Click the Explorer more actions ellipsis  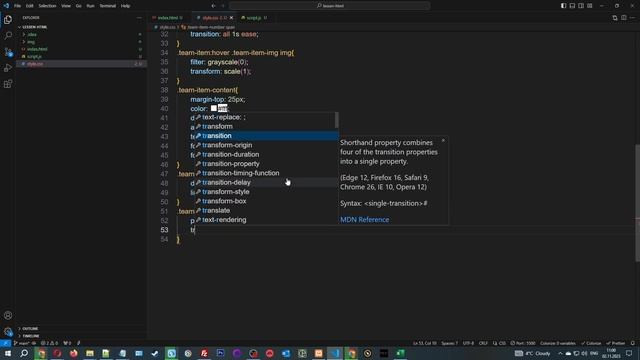139,18
